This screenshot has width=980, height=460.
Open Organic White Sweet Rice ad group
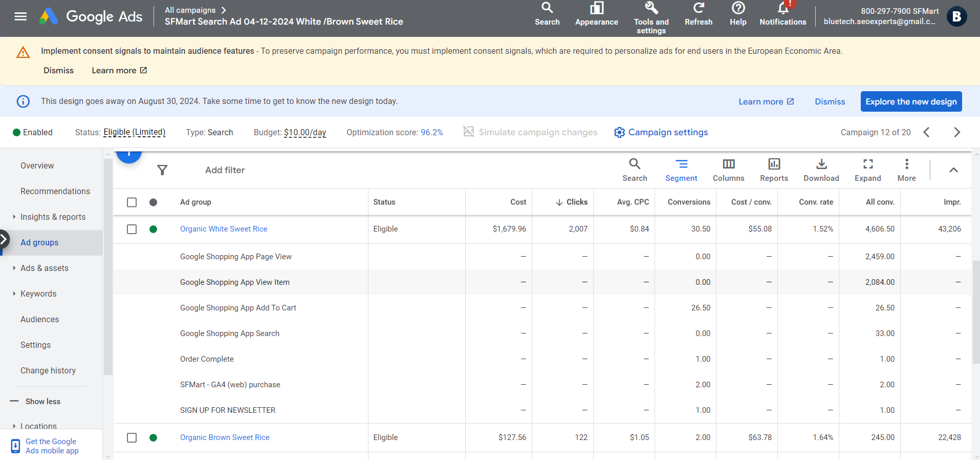click(224, 229)
